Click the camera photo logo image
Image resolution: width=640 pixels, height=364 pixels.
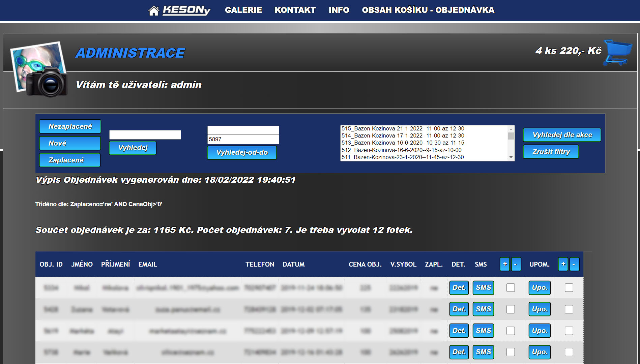point(39,69)
